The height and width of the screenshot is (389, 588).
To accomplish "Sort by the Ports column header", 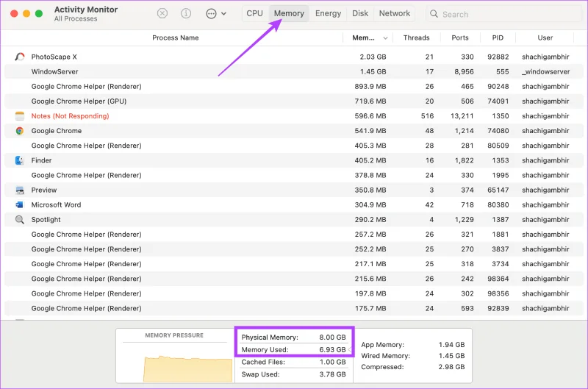I will [460, 38].
